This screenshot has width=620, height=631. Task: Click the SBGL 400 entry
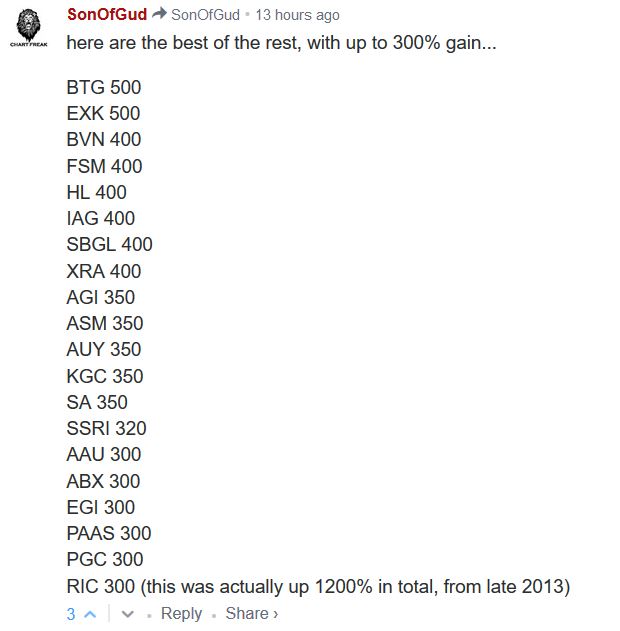(x=109, y=245)
